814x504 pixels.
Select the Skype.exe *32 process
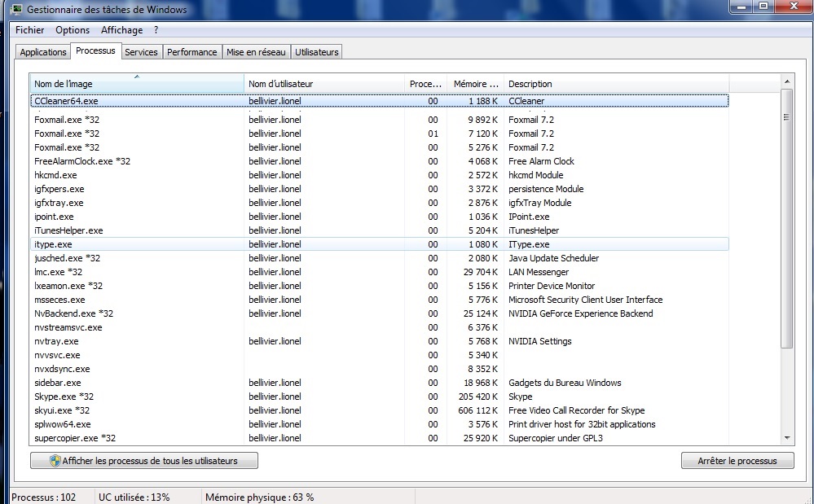[379, 397]
